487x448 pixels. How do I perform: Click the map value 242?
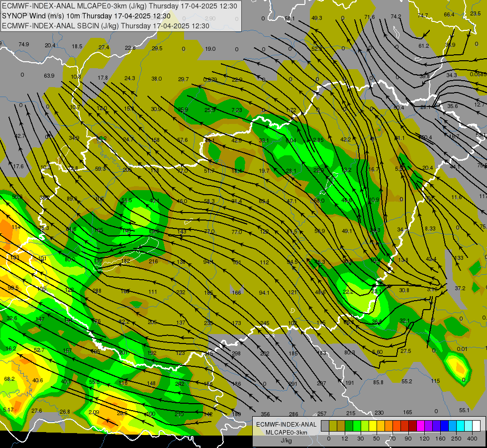click(x=180, y=384)
